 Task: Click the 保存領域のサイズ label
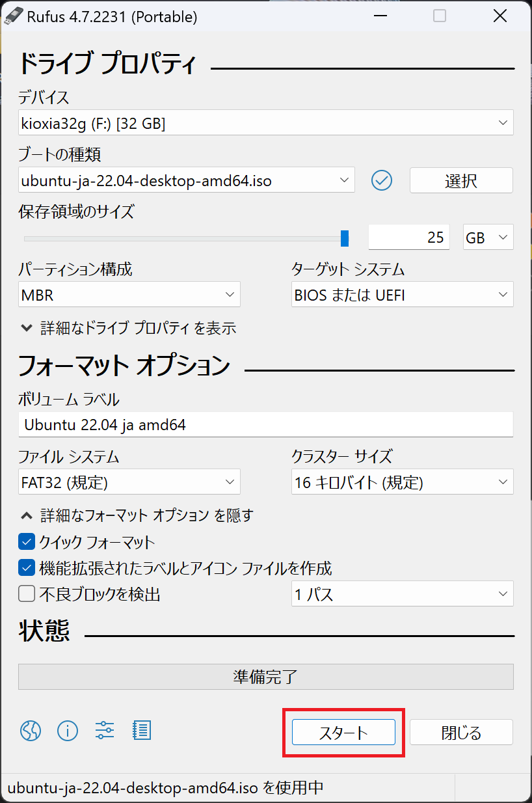pyautogui.click(x=77, y=211)
